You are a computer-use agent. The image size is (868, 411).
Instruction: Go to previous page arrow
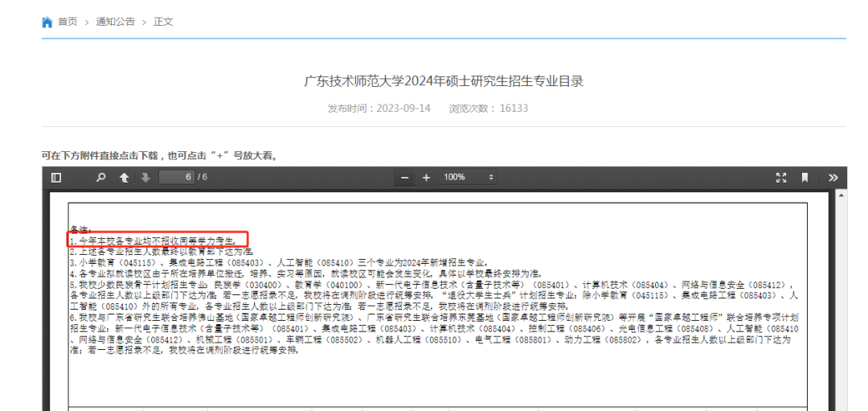(x=125, y=177)
